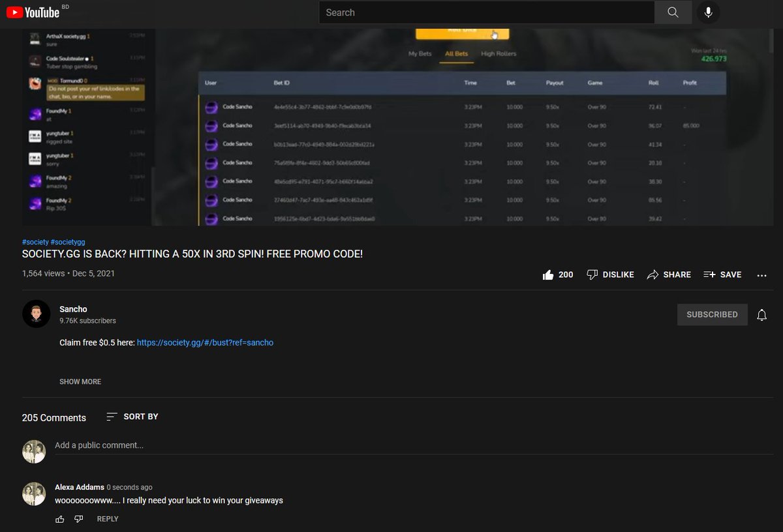Click the '205 Comments' count text

54,418
